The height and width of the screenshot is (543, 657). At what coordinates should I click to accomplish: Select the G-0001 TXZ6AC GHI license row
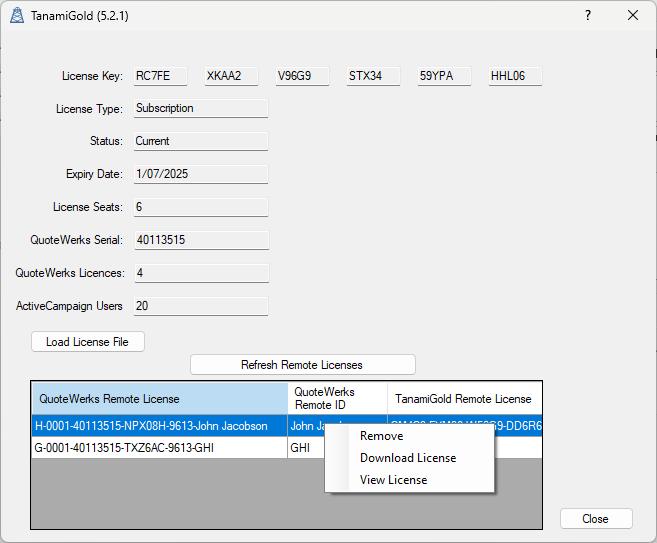tap(158, 448)
